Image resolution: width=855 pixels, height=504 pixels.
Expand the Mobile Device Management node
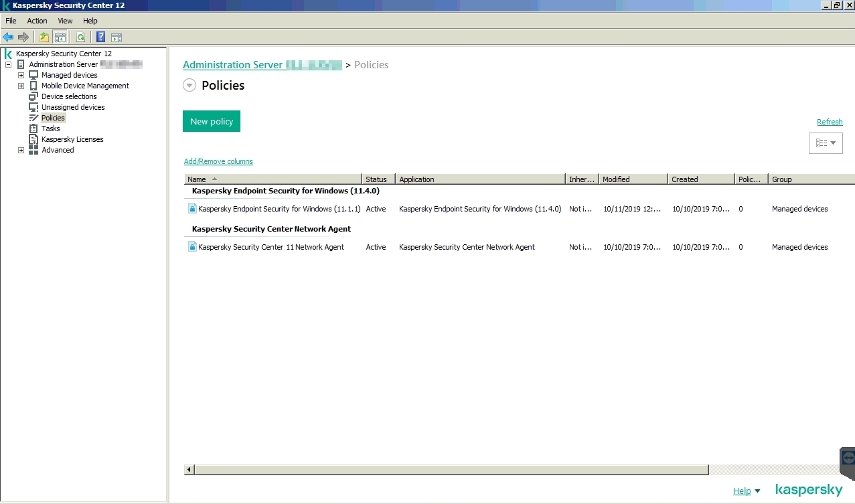[x=21, y=86]
